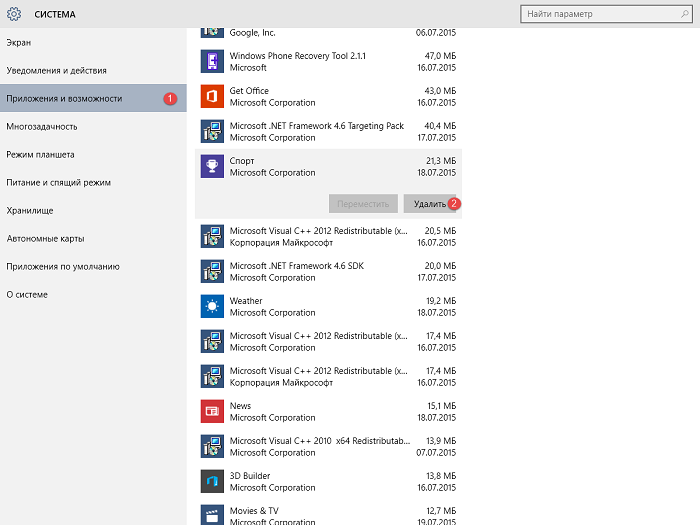
Task: Click .NET Framework 4.6 SDK icon
Action: coord(212,271)
